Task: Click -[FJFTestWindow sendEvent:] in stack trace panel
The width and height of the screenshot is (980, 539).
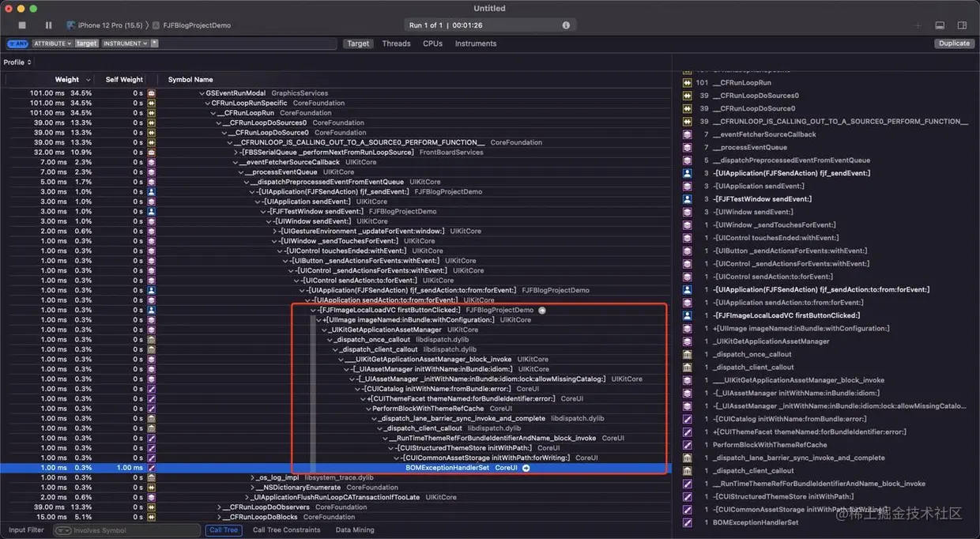Action: click(x=762, y=198)
